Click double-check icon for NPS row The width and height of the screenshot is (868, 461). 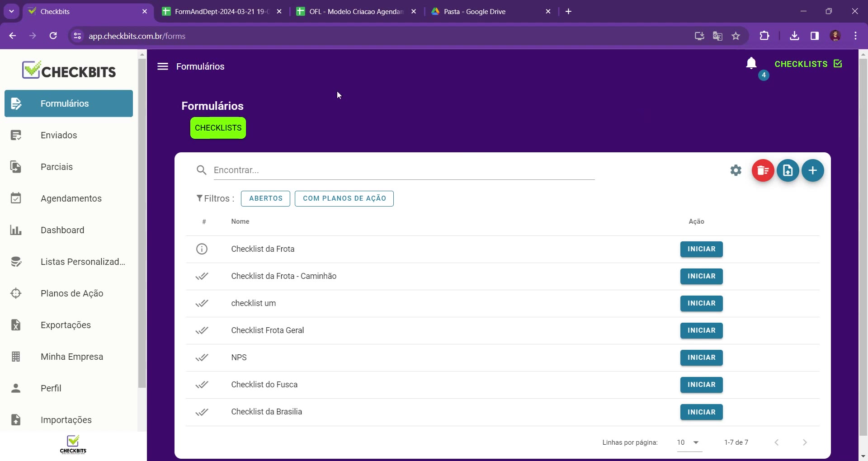(x=202, y=358)
